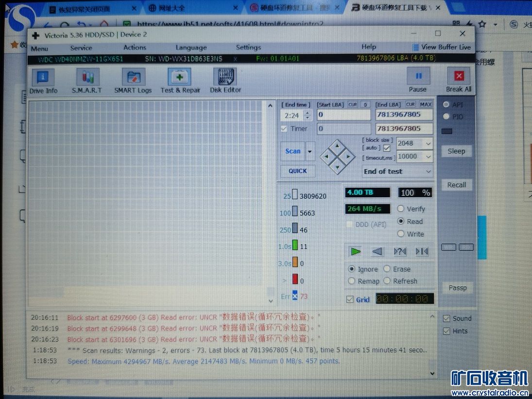Open the Menu menu
532x399 pixels.
tap(39, 49)
